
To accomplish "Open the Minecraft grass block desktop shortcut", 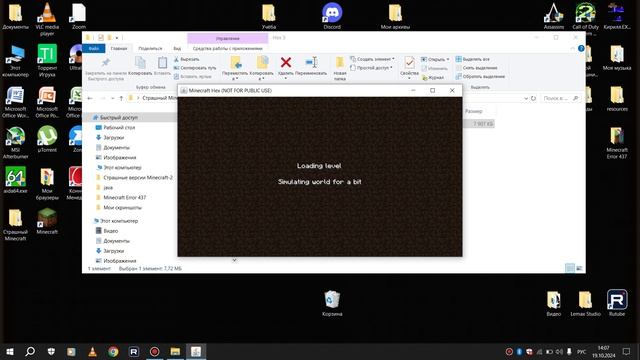I will pyautogui.click(x=47, y=218).
